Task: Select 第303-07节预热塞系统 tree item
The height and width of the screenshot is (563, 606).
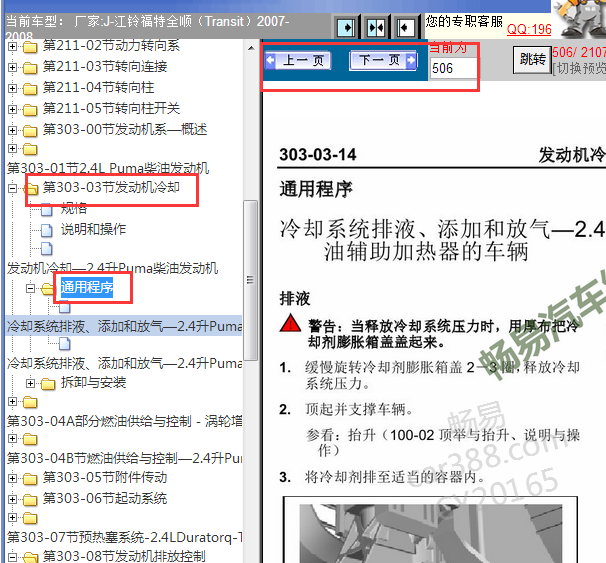Action: (x=124, y=537)
